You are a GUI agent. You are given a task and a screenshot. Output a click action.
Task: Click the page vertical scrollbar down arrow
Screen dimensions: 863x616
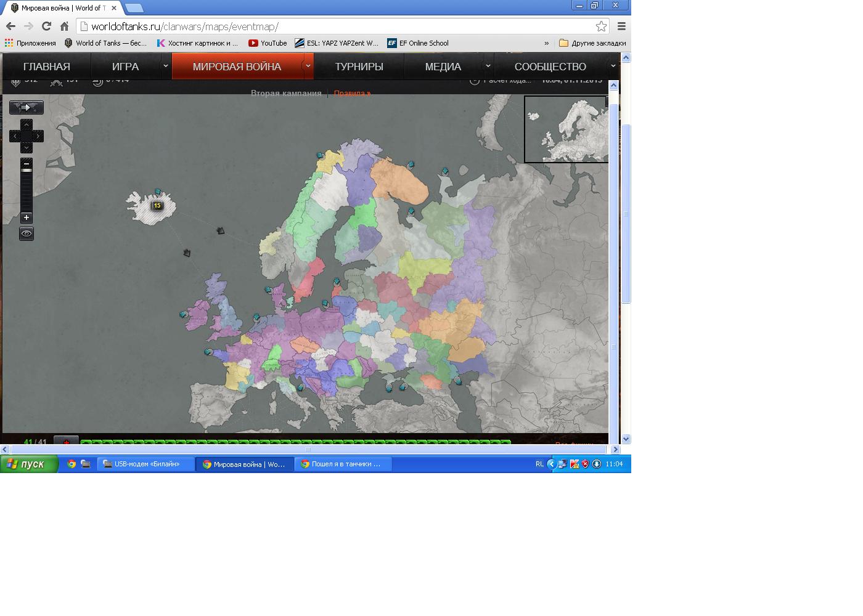coord(626,439)
